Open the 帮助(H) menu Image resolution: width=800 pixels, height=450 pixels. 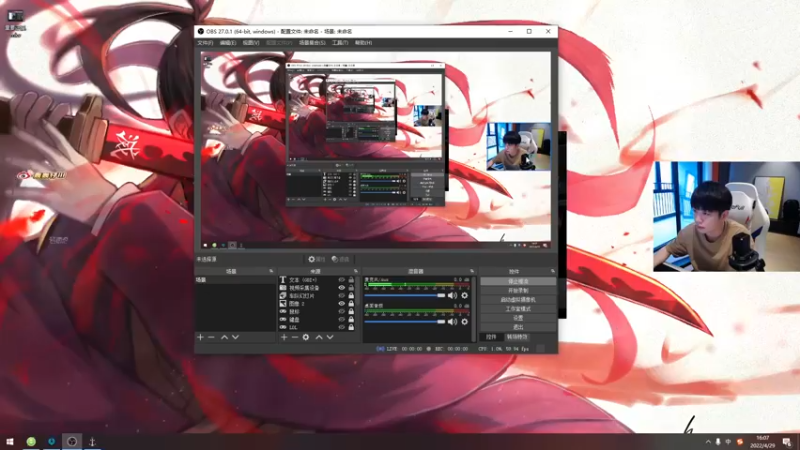(x=363, y=43)
